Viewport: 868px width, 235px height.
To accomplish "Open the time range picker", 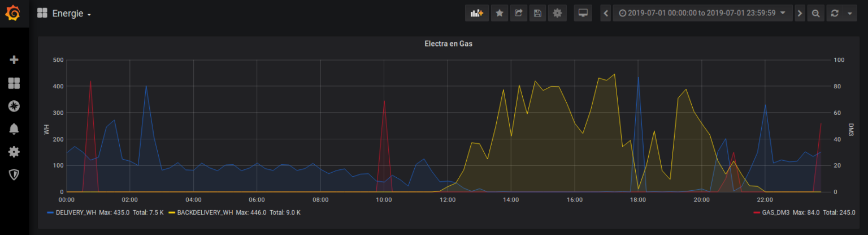I will coord(703,13).
